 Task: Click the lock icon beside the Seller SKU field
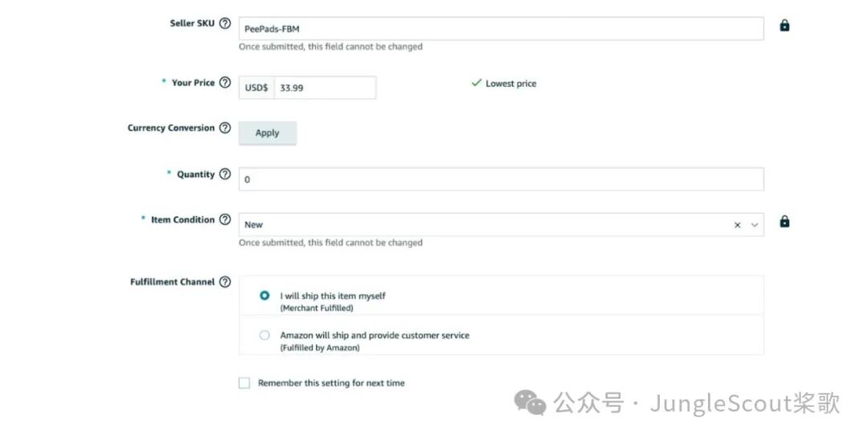[784, 26]
